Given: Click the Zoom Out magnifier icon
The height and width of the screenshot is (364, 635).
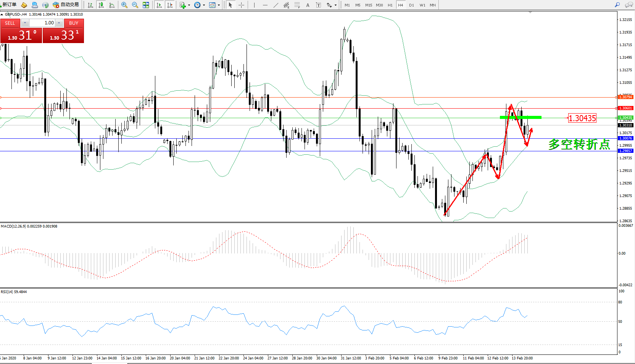Looking at the screenshot, I should point(135,5).
